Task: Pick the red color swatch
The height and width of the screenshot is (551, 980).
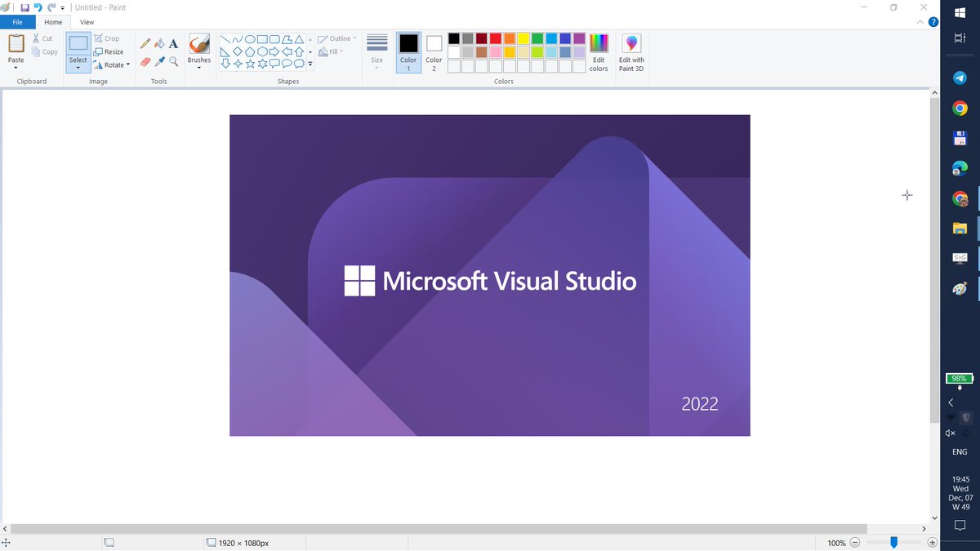Action: point(496,38)
